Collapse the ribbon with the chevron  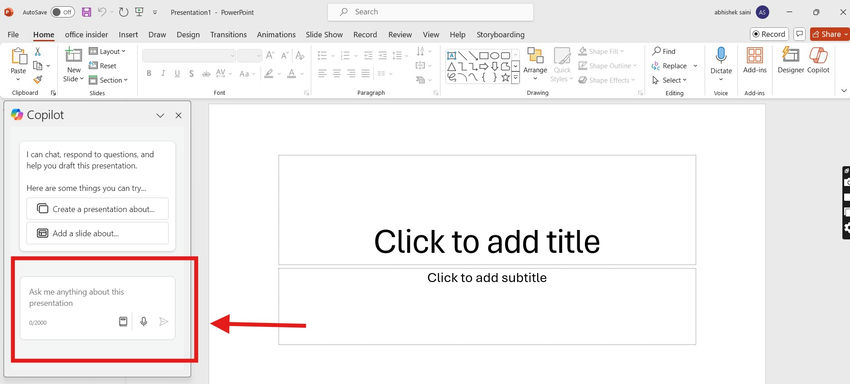pos(843,91)
